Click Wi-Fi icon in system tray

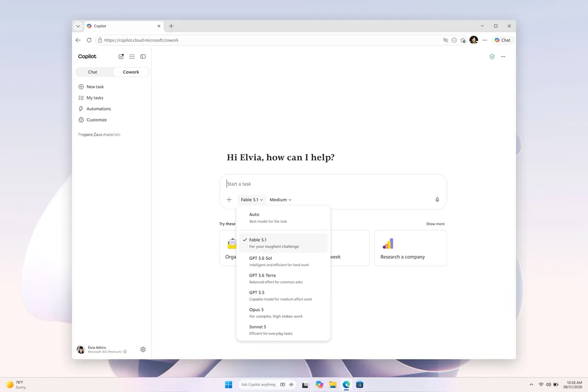[x=541, y=385]
